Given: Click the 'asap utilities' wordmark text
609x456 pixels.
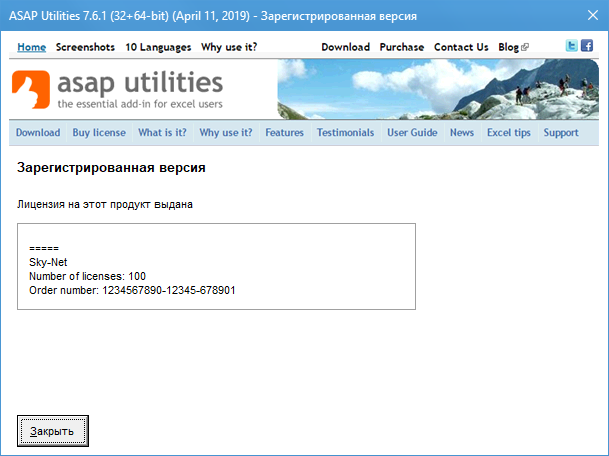Looking at the screenshot, I should (140, 83).
